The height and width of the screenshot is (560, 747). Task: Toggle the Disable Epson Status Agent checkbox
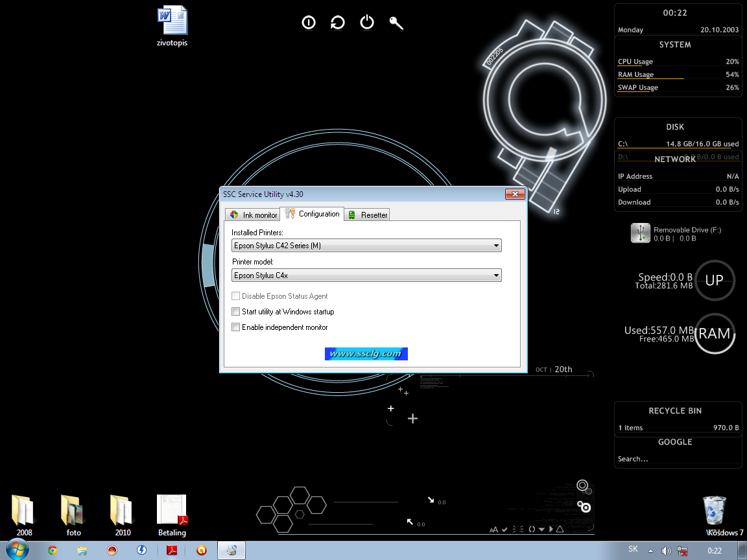pos(235,296)
